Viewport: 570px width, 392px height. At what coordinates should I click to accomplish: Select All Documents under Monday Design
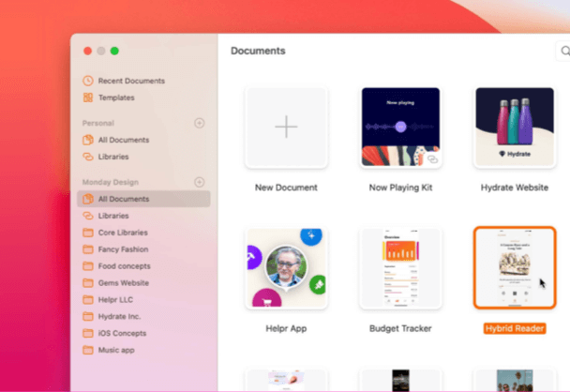point(123,199)
